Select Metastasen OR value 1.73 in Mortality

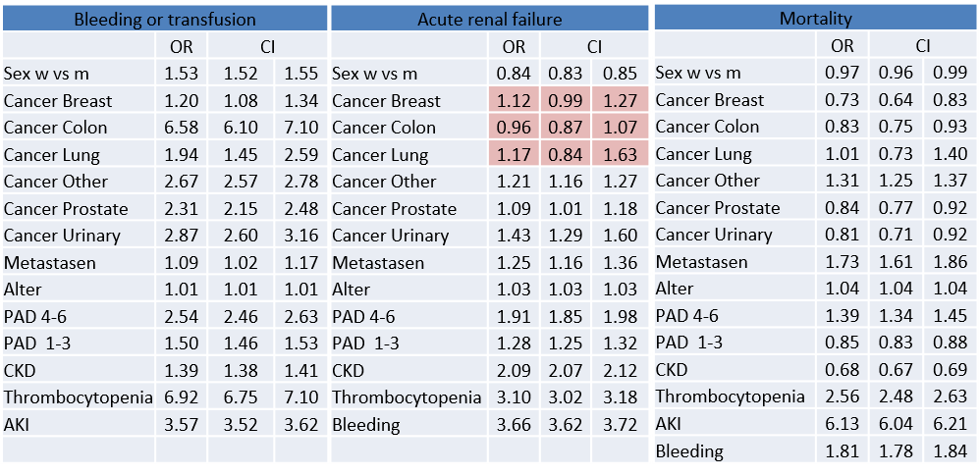tap(842, 262)
